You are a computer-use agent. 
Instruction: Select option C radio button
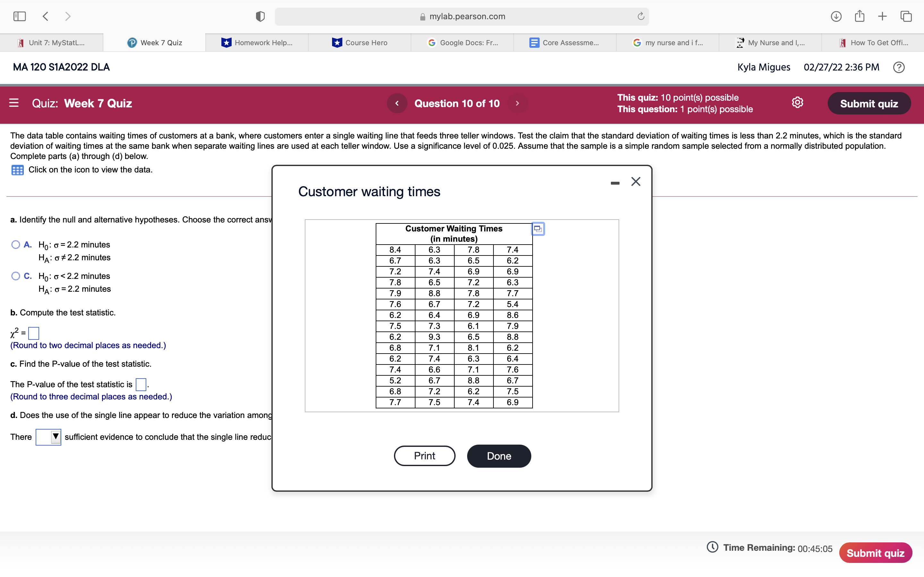tap(16, 276)
